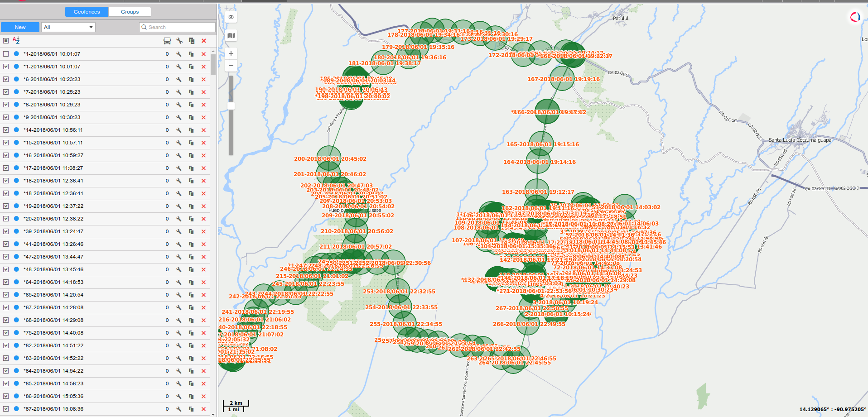Switch to the Groups tab
The image size is (868, 417).
tap(130, 12)
